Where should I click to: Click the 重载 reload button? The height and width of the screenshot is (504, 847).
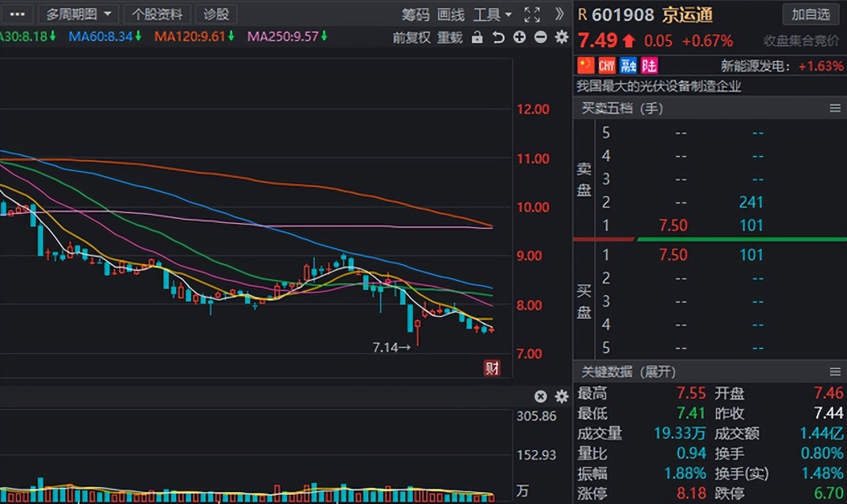tap(450, 38)
